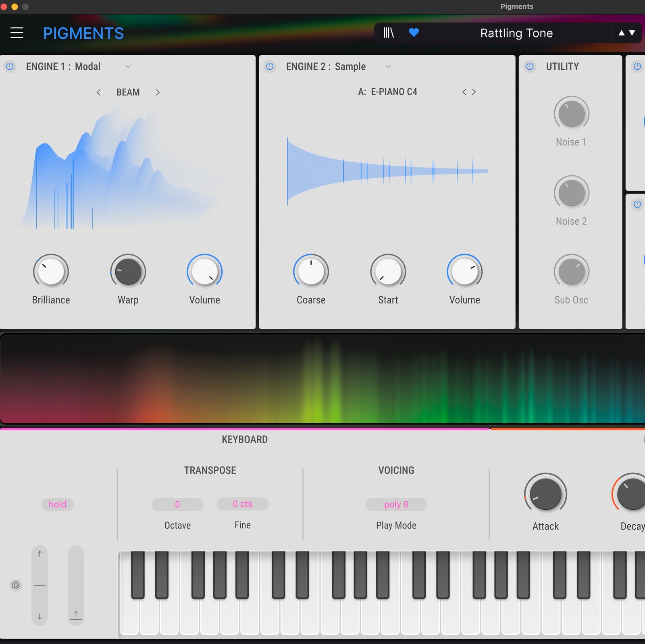The image size is (645, 644).
Task: Toggle Utility engine power button
Action: [x=530, y=66]
